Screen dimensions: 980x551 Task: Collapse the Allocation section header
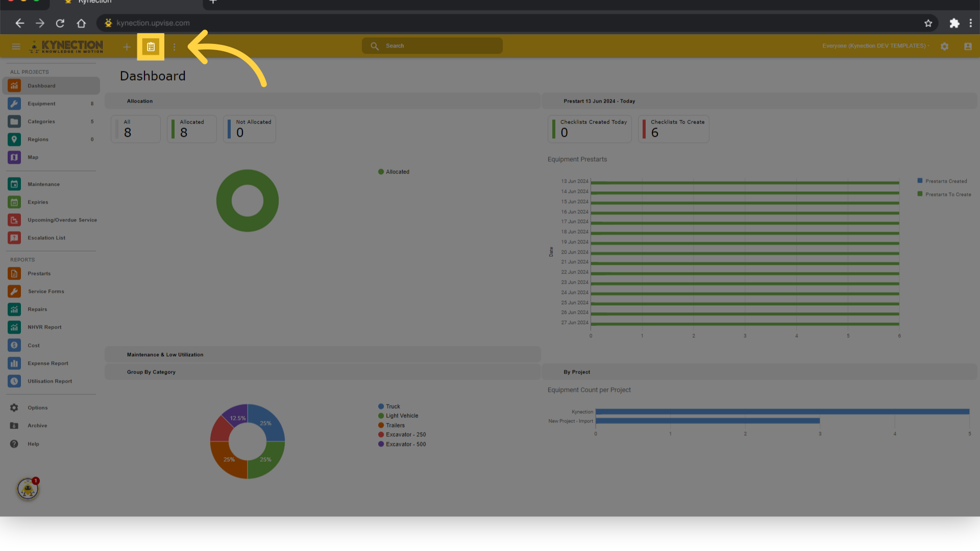(140, 101)
